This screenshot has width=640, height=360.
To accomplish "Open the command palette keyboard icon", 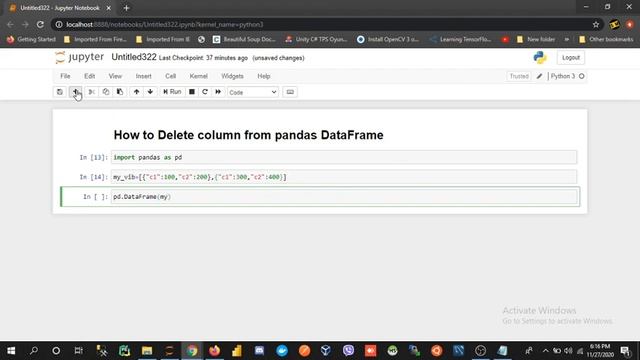I will click(x=290, y=92).
